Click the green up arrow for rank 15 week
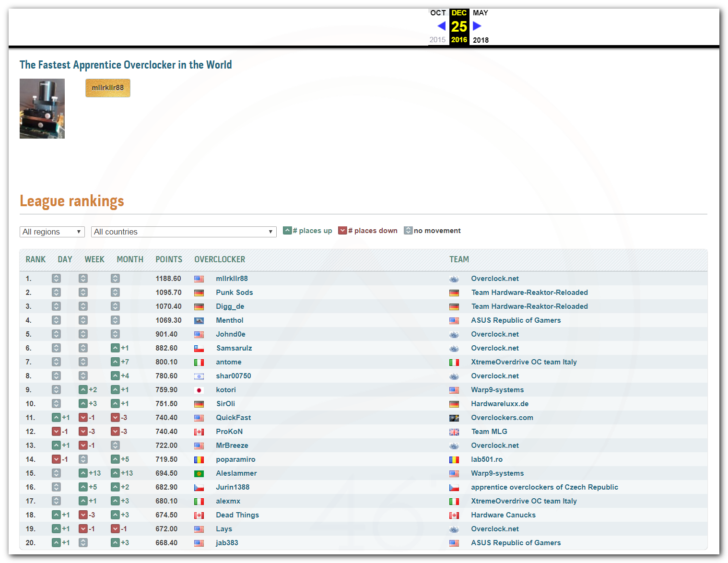The image size is (728, 563). 83,473
